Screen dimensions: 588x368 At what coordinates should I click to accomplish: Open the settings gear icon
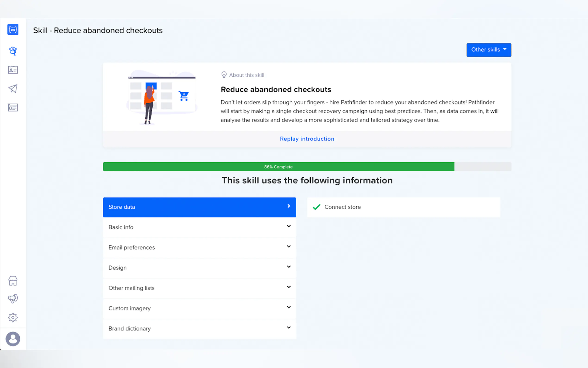pyautogui.click(x=13, y=317)
